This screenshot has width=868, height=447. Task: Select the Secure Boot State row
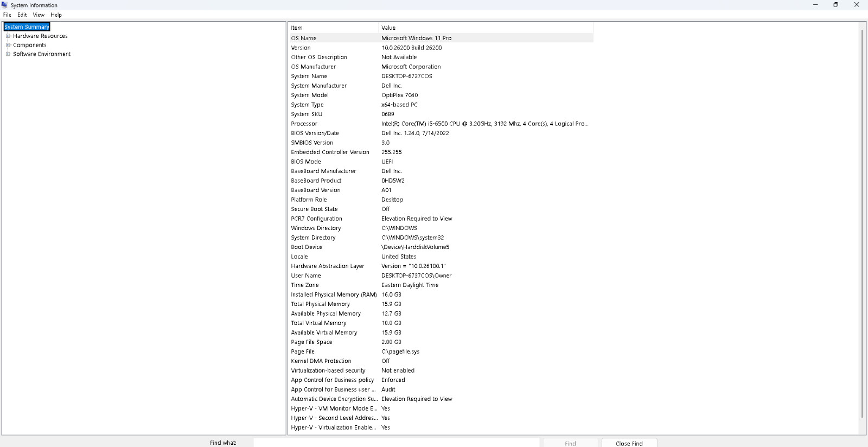pos(441,209)
